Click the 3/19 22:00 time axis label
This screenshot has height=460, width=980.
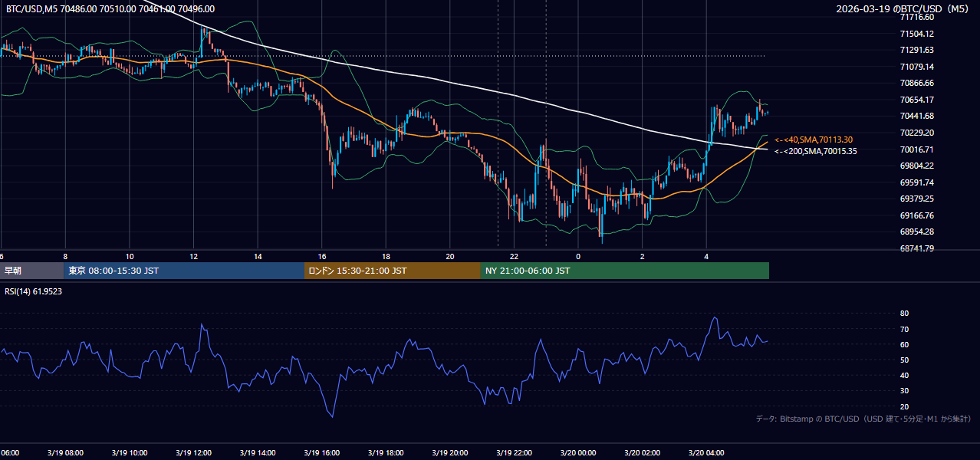(514, 453)
